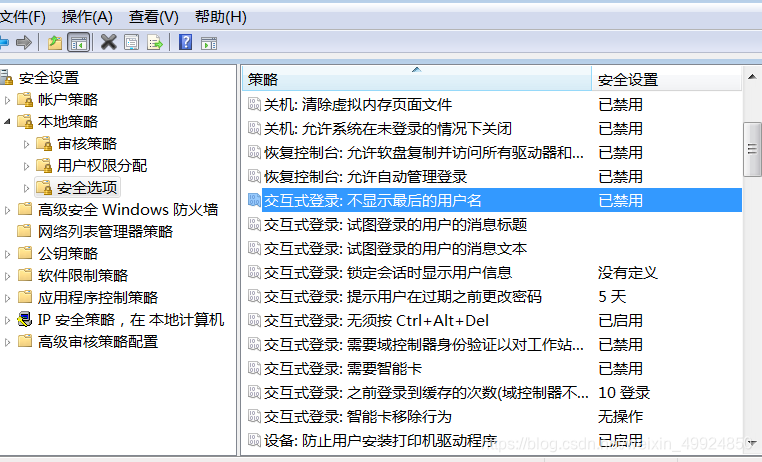Click the Export list toolbar icon
Viewport: 762px width, 462px height.
click(x=155, y=43)
